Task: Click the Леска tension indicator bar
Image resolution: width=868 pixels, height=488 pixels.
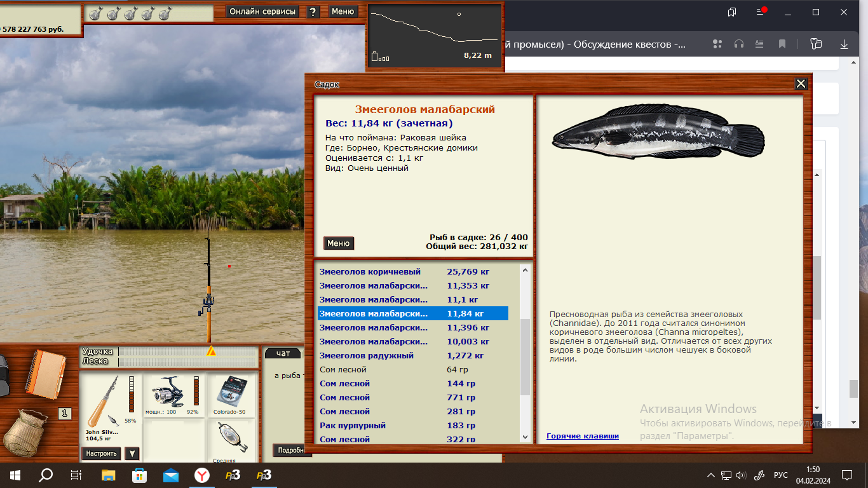Action: tap(189, 361)
